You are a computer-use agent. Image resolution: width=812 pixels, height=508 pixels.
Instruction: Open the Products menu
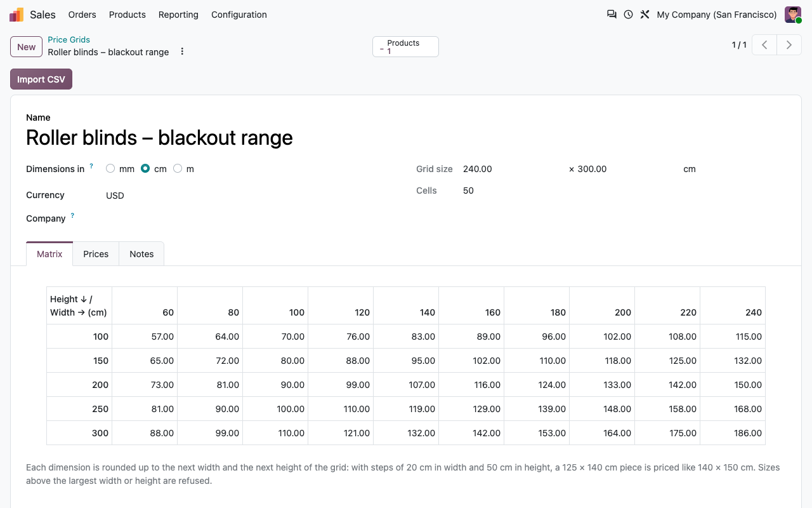coord(128,15)
